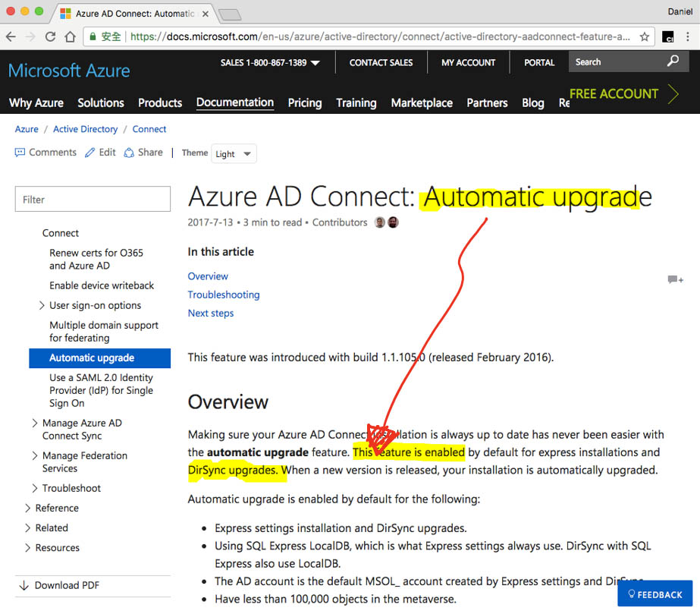Click the second contributor avatar
Screen dimensions: 700x611
[x=393, y=222]
